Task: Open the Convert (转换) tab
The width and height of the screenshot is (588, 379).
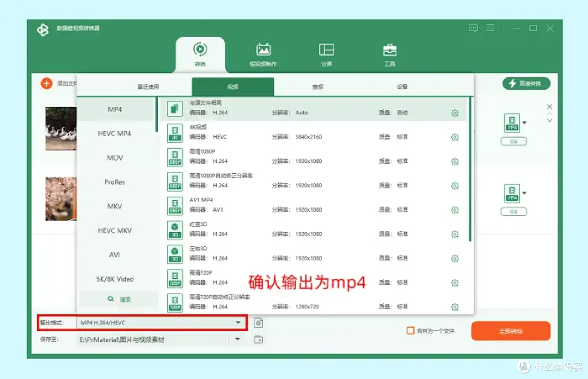Action: click(200, 54)
